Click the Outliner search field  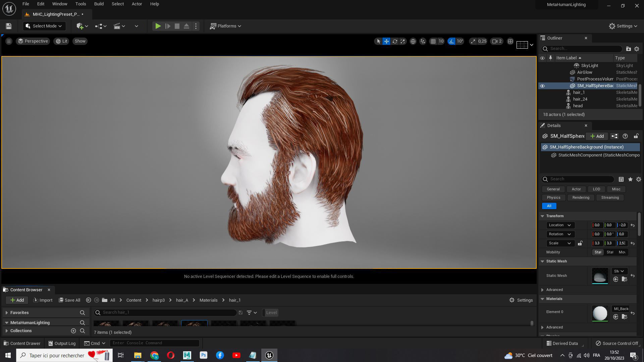(x=582, y=49)
